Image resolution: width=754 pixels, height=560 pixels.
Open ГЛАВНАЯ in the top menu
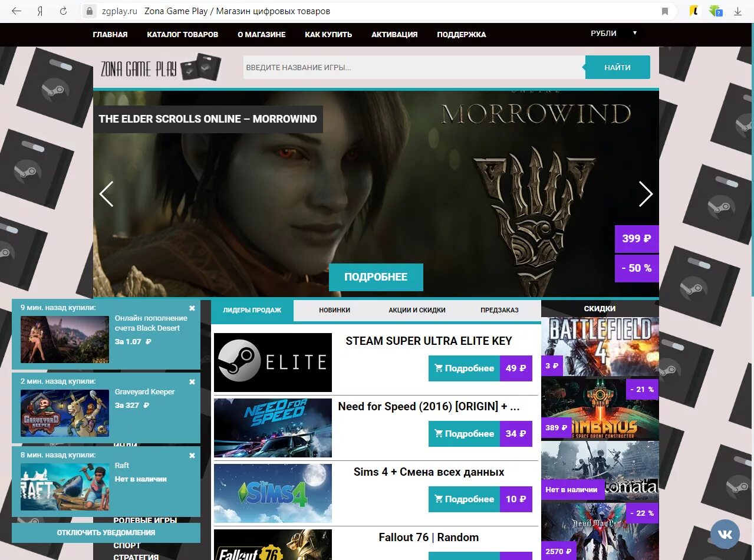pos(110,35)
